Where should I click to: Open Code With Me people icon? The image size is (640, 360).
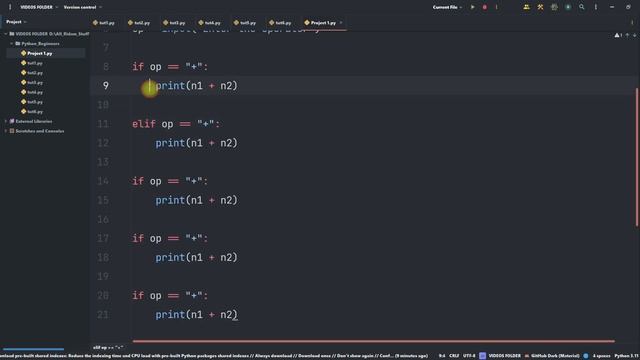pos(527,7)
